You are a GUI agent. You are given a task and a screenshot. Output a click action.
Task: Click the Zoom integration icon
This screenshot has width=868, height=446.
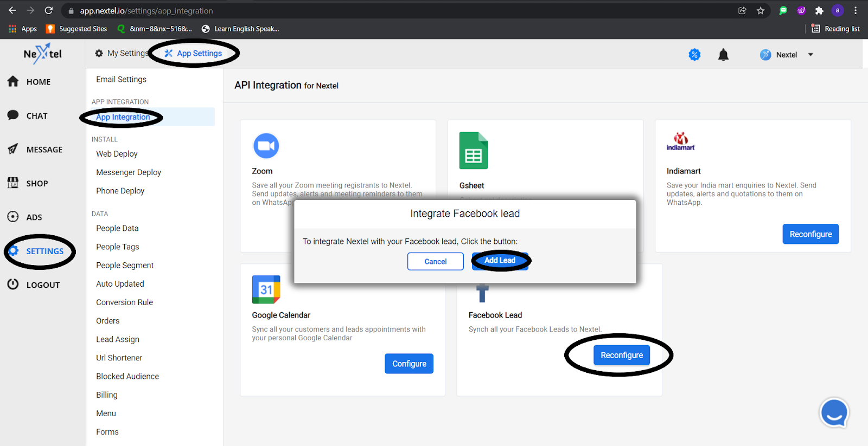pyautogui.click(x=266, y=146)
